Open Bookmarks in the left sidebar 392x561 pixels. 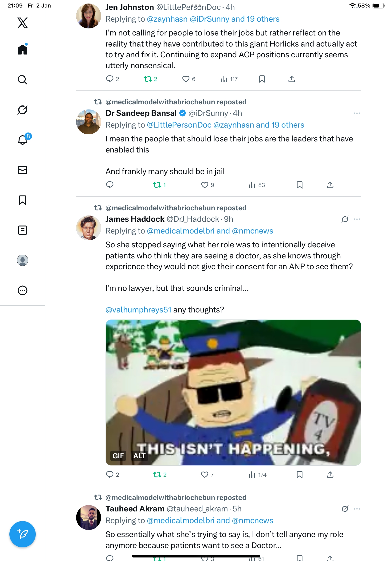tap(23, 200)
